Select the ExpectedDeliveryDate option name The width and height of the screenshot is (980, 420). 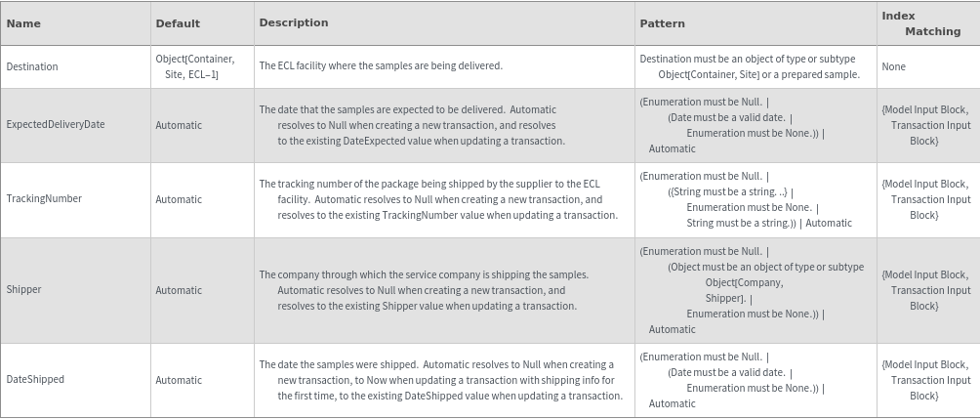click(x=56, y=125)
